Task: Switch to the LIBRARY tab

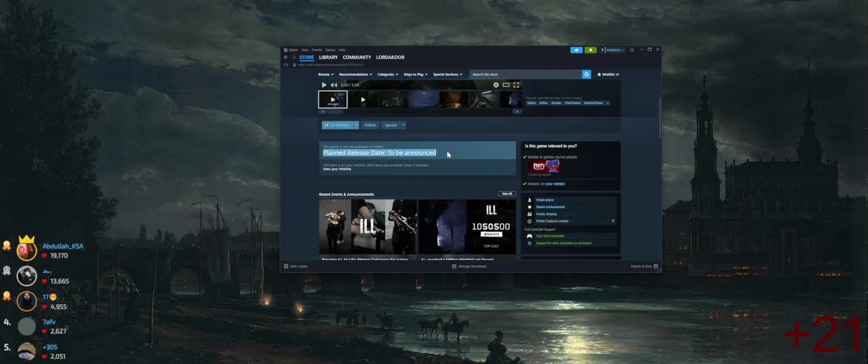Action: 328,57
